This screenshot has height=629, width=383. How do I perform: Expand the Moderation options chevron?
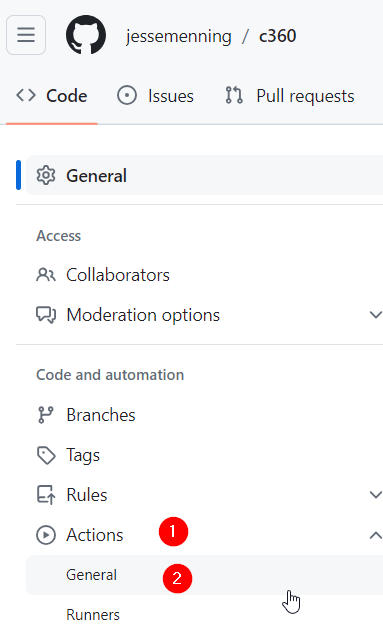[375, 315]
